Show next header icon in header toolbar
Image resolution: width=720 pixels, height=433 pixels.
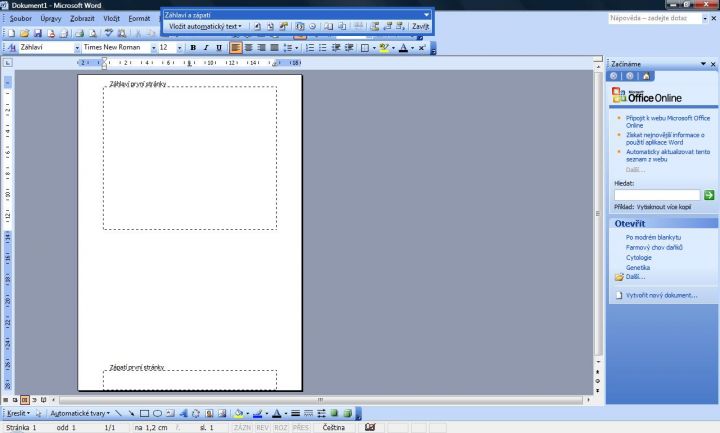400,27
